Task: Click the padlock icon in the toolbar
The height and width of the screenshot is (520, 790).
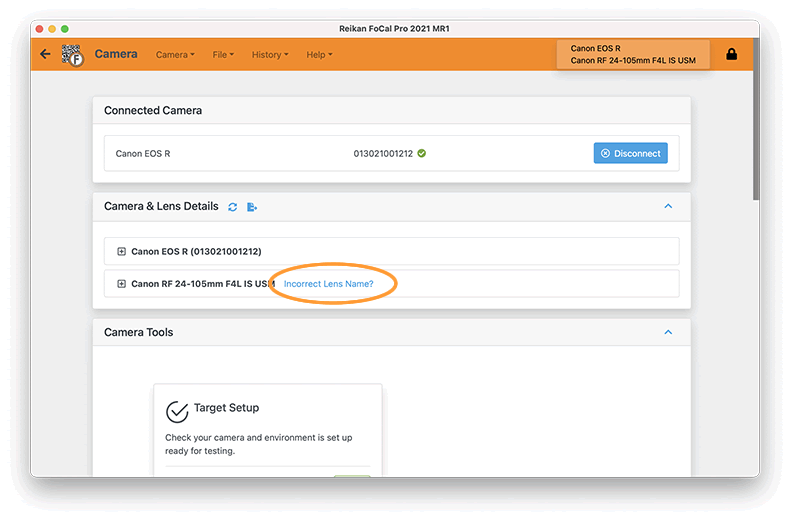Action: [732, 54]
